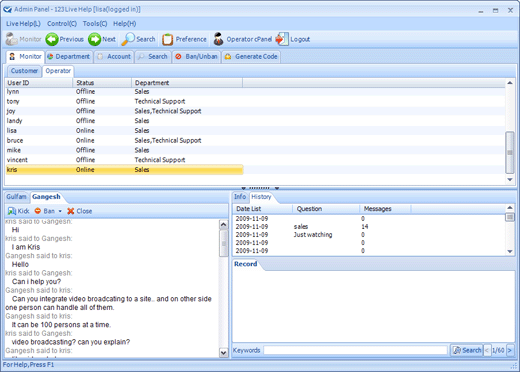Sort by Question column header
Screen dimensions: 520x372
pyautogui.click(x=326, y=209)
